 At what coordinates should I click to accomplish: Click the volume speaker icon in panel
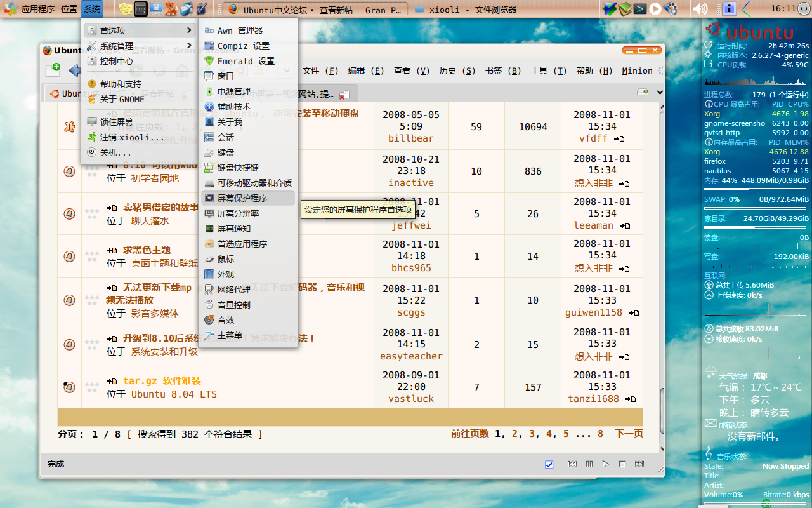click(x=700, y=9)
